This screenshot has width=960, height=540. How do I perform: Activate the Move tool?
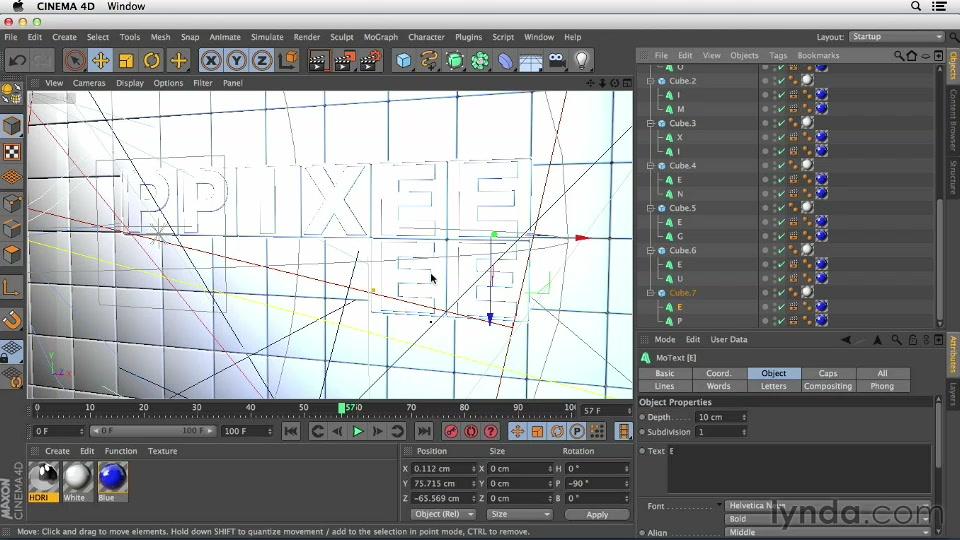(x=100, y=61)
